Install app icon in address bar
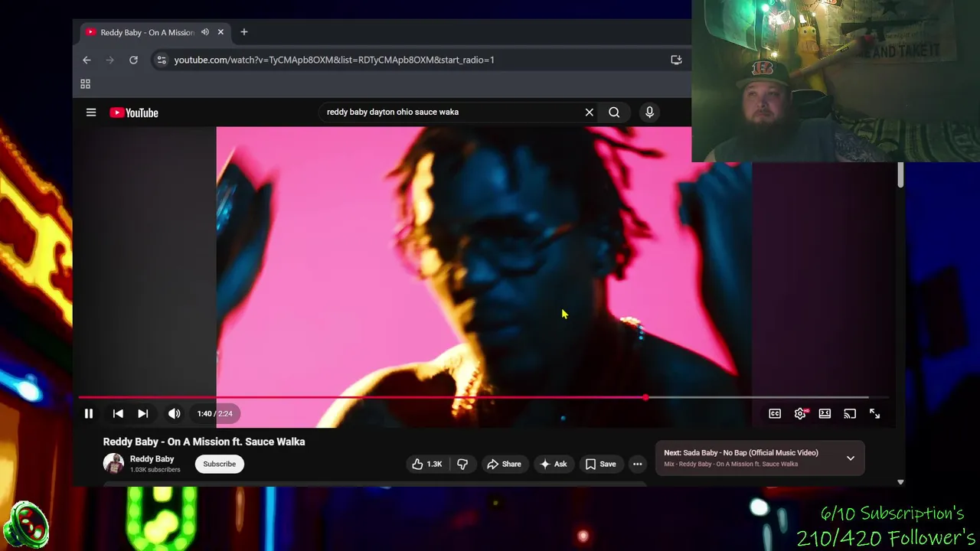980x551 pixels. pyautogui.click(x=676, y=60)
